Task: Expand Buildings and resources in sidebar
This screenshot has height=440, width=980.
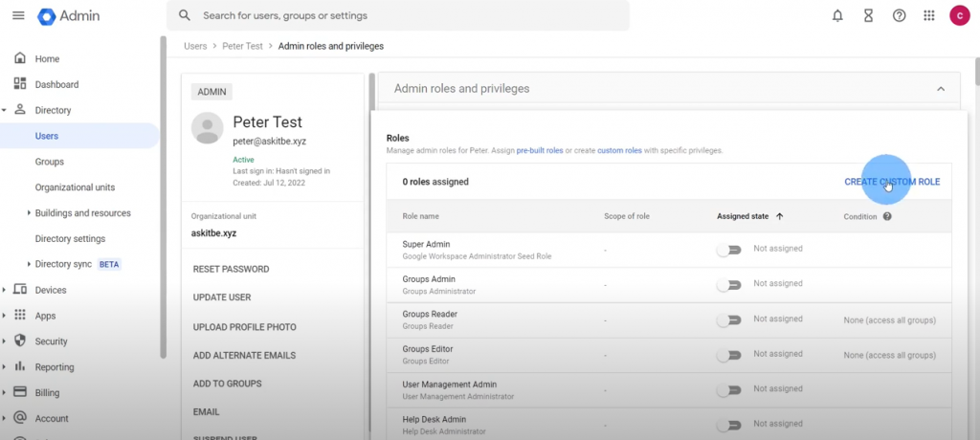Action: [29, 213]
